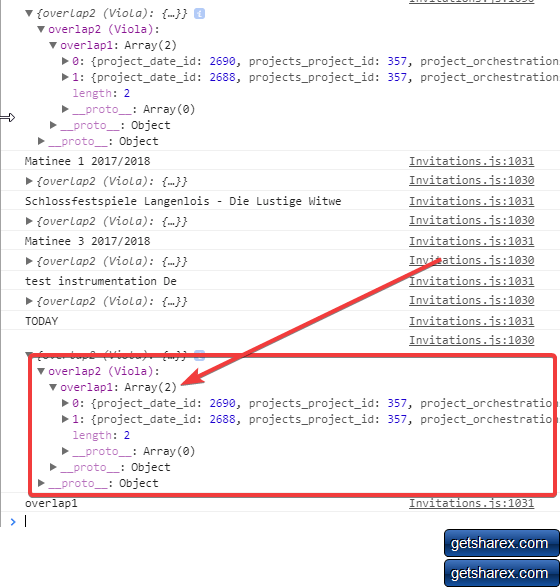Select the final 'overlap1' log text at the bottom
The width and height of the screenshot is (560, 587).
click(x=51, y=503)
